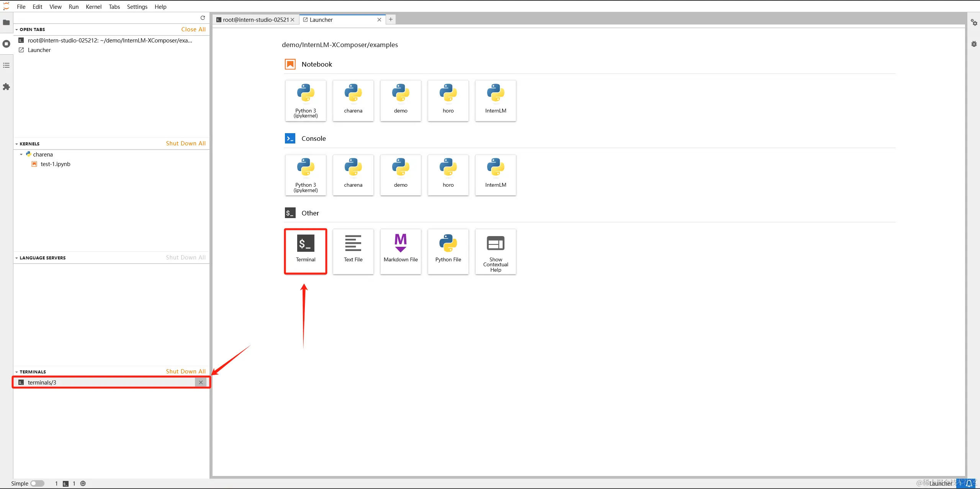Select test-1.ipynb under charena kernel
Image resolution: width=980 pixels, height=489 pixels.
(x=55, y=164)
